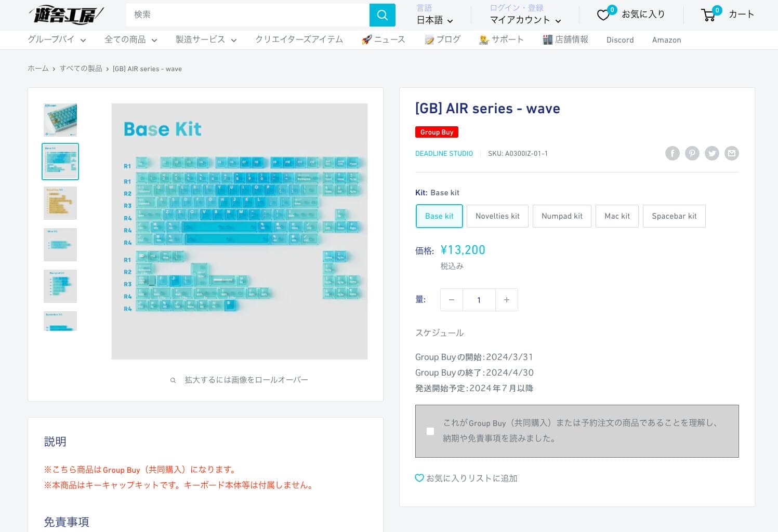Check the Group Buy disclaimer checkbox
Image resolution: width=778 pixels, height=532 pixels.
430,431
